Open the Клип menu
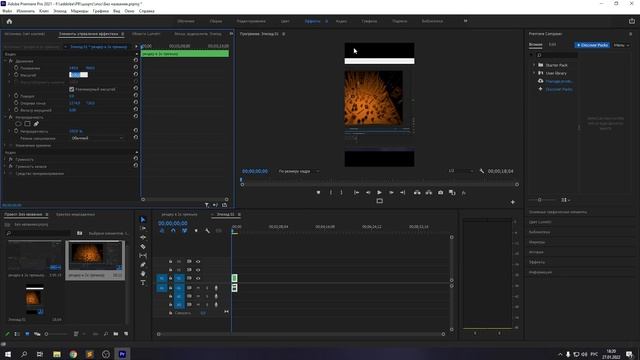640x360 pixels. [x=44, y=11]
